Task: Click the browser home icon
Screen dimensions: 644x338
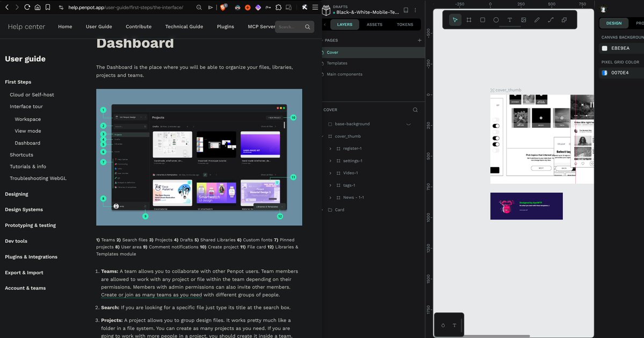Action: point(38,7)
